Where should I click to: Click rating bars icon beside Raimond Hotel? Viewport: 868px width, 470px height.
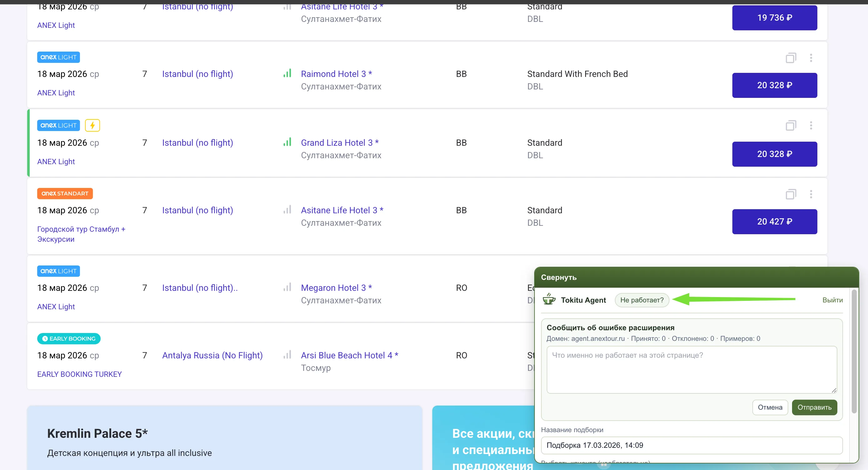click(x=287, y=73)
